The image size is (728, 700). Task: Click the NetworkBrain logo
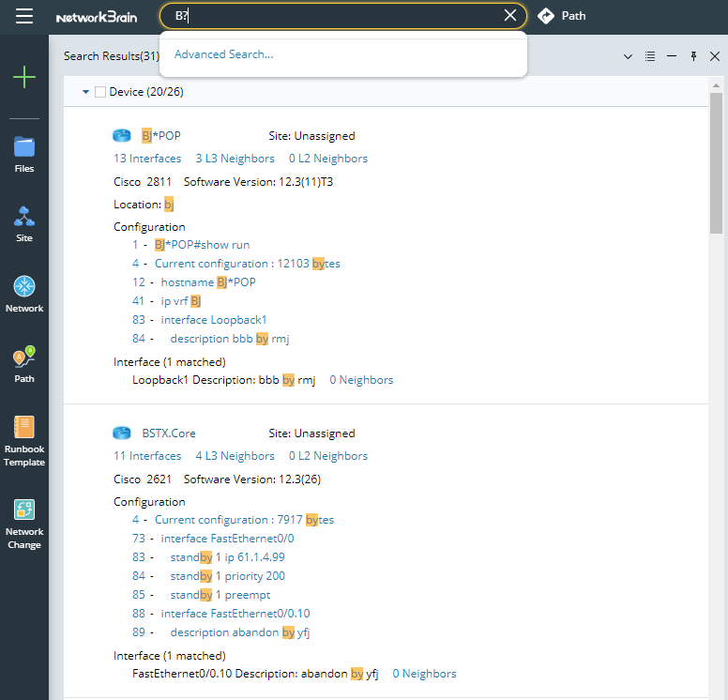click(x=97, y=17)
